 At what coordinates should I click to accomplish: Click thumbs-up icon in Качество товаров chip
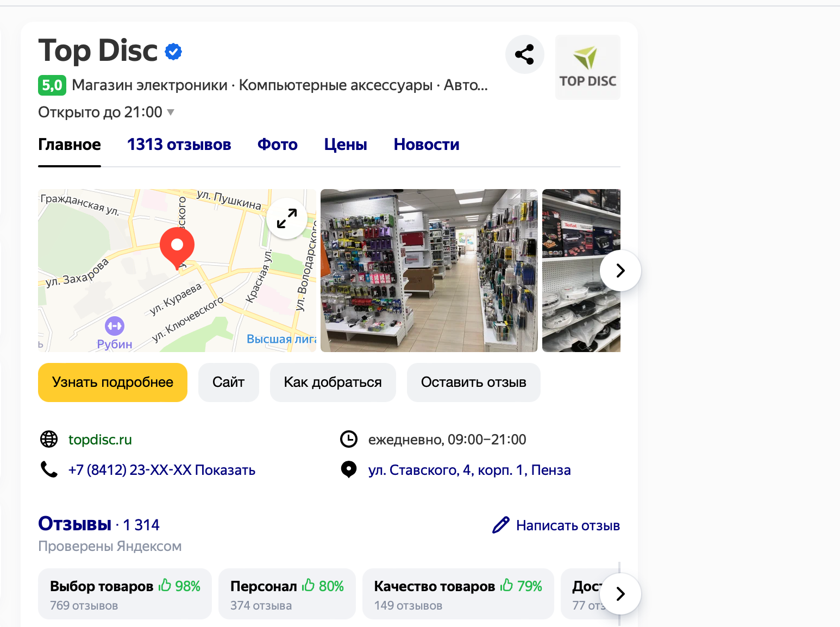pos(507,585)
